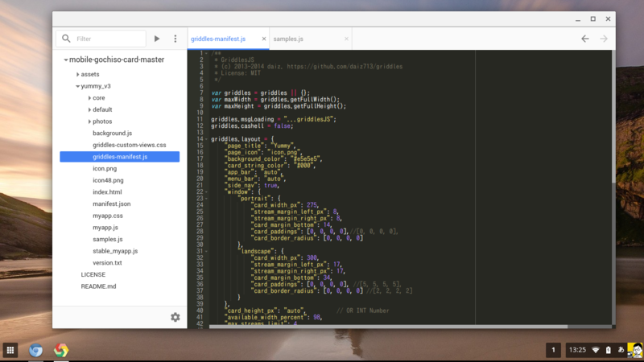The image size is (644, 362).
Task: Open stable_myapp.js file
Action: point(115,251)
